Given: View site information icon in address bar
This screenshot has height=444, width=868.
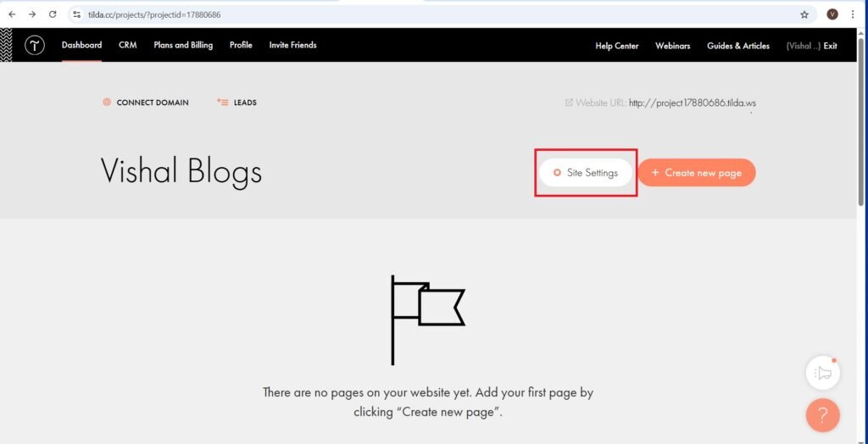Looking at the screenshot, I should tap(76, 14).
